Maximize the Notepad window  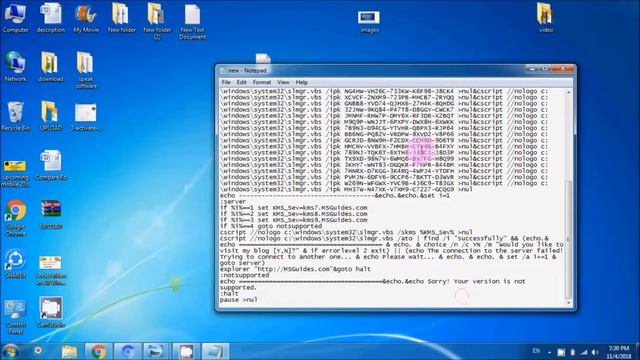[544, 69]
